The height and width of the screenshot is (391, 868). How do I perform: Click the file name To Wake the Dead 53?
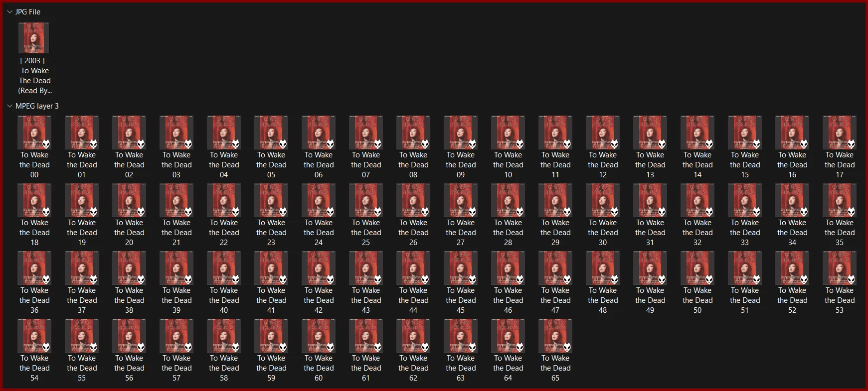pos(840,300)
